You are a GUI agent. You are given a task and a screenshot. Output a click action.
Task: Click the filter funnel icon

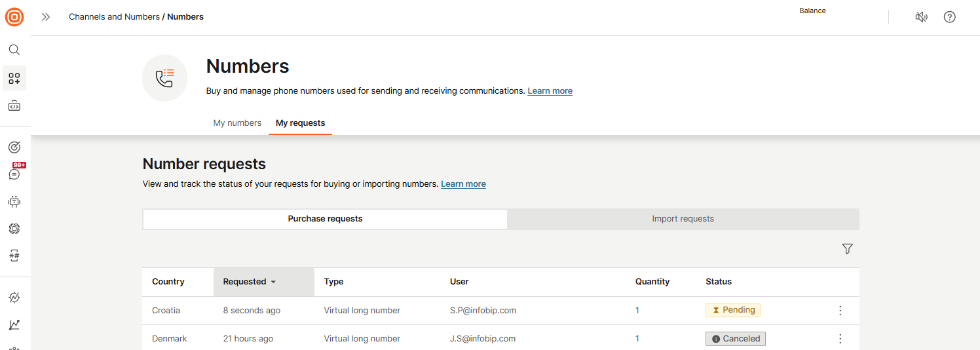[847, 249]
